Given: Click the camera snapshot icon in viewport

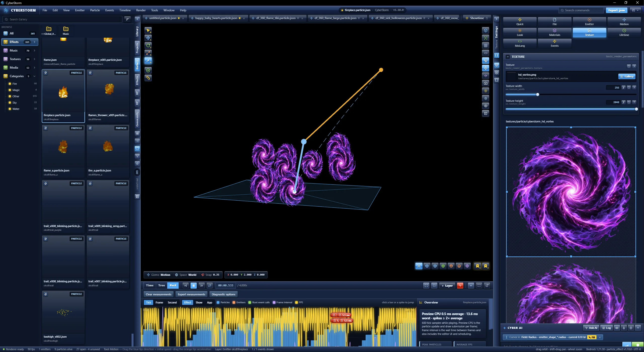Looking at the screenshot, I should point(486,83).
